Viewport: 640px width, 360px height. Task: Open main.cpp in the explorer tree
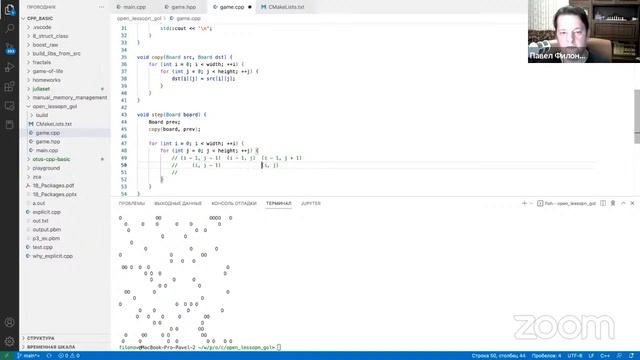click(47, 150)
